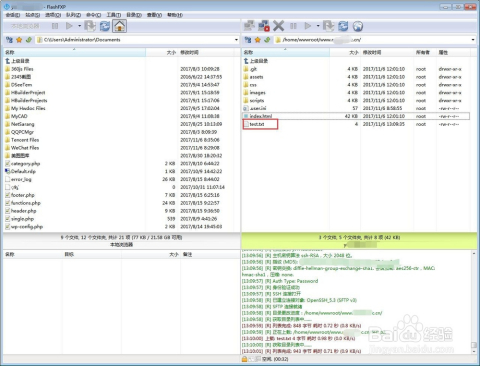The width and height of the screenshot is (480, 366).
Task: Open the 目录(D) menu
Action: click(x=134, y=15)
